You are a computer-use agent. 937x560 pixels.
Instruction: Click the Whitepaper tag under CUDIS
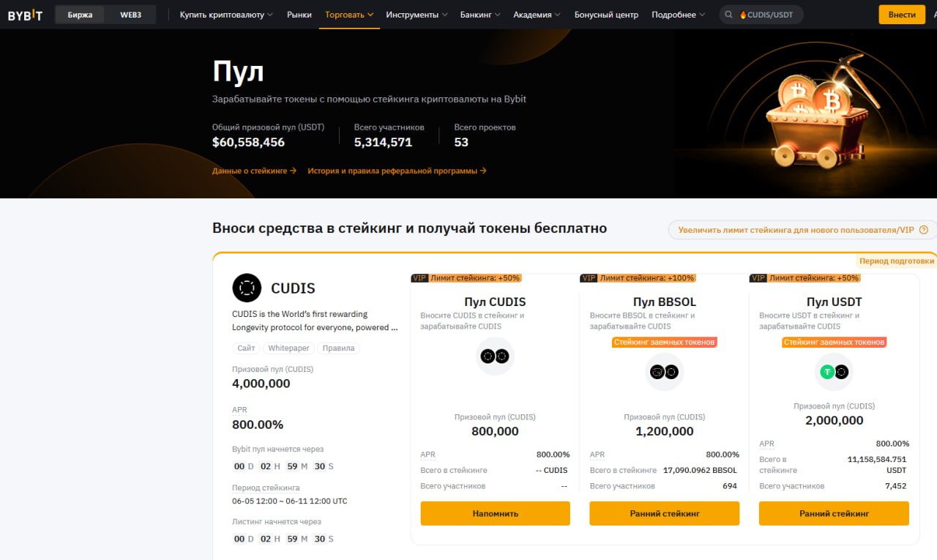(x=288, y=348)
